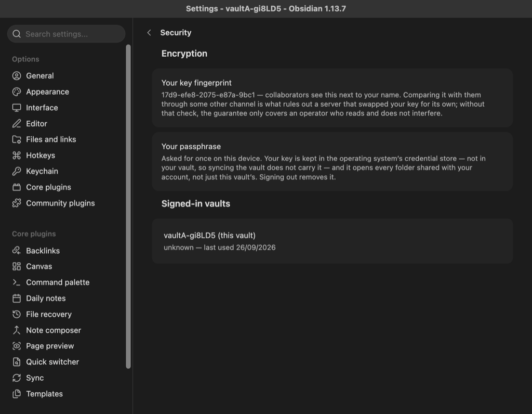This screenshot has width=532, height=414.
Task: Click the last used 26/09/2026 text
Action: tap(240, 248)
